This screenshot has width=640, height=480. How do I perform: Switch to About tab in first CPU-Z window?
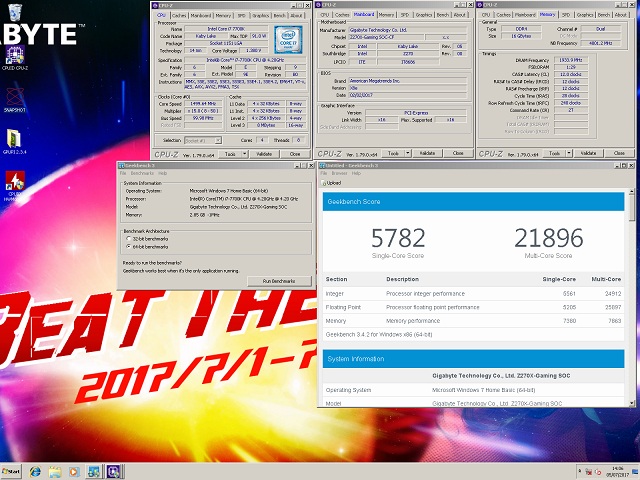(296, 16)
